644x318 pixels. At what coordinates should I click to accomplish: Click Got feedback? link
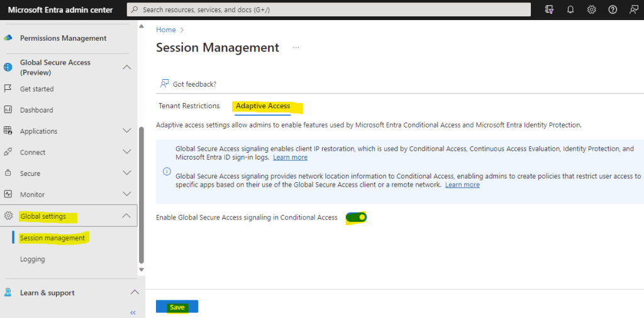click(195, 84)
